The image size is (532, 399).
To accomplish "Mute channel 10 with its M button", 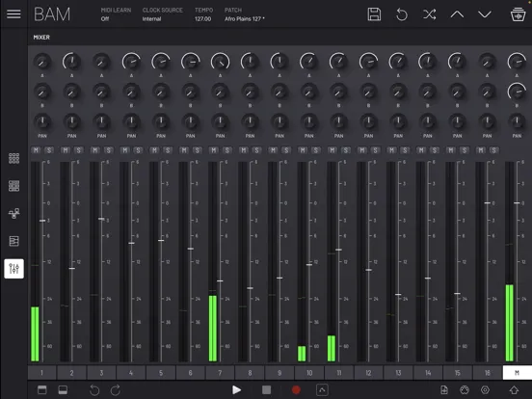I will tap(303, 150).
